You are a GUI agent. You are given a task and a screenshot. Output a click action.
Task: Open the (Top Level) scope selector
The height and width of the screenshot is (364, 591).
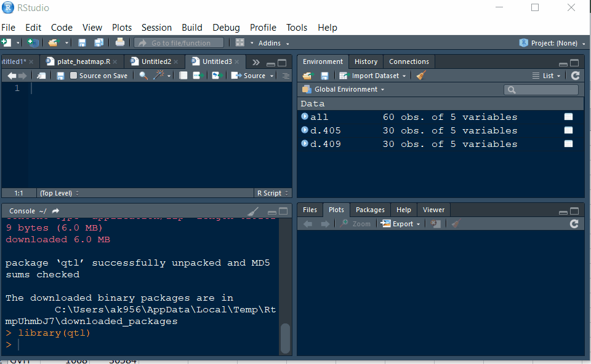coord(60,193)
